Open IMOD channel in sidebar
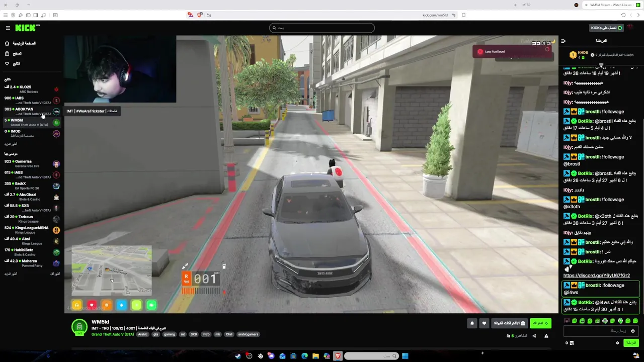The image size is (644, 362). pos(31,133)
